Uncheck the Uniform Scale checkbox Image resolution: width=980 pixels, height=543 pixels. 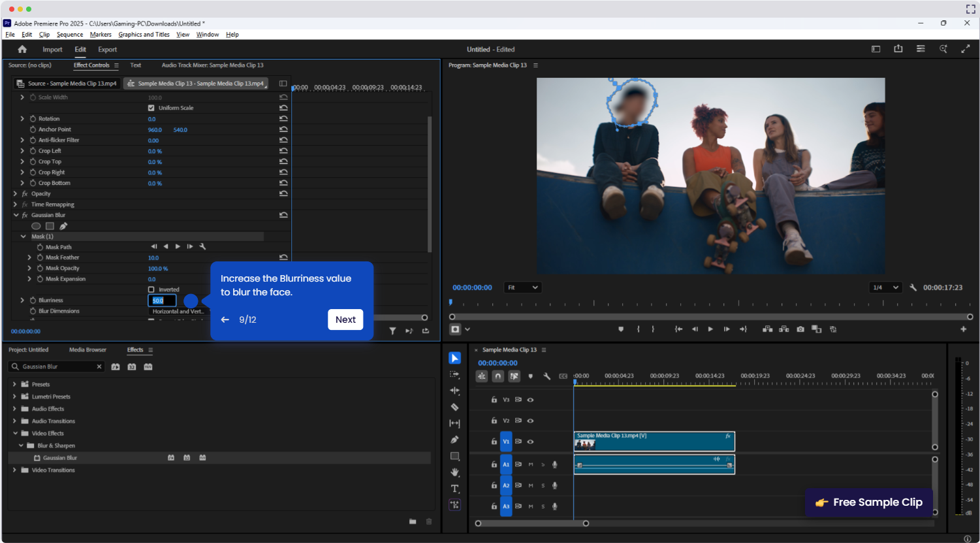(151, 108)
